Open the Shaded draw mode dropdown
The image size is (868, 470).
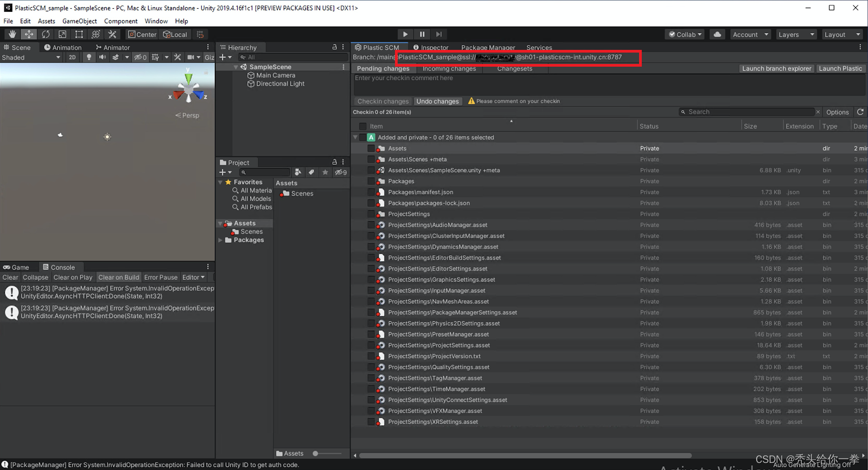coord(31,57)
